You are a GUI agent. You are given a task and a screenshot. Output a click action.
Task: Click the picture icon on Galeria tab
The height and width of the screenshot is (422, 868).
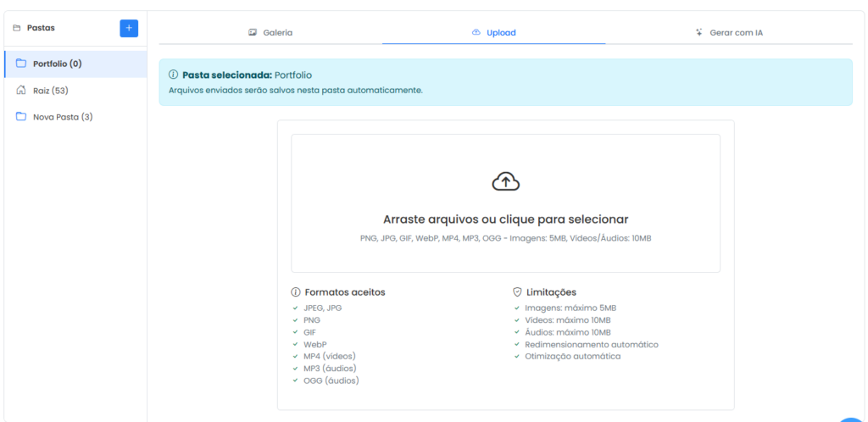(x=253, y=32)
